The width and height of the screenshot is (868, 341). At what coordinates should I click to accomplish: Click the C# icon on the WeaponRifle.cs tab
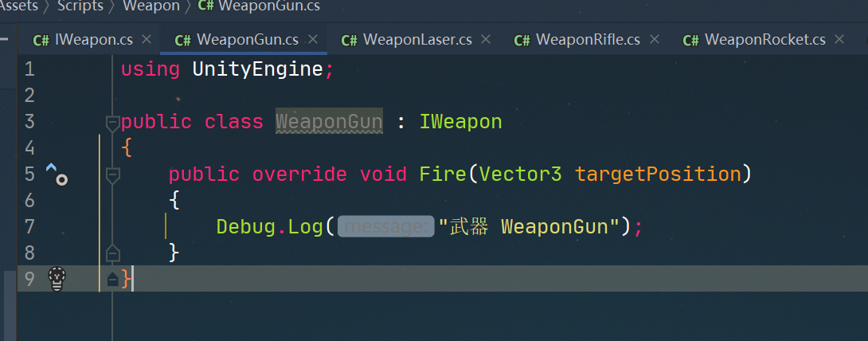[x=522, y=40]
